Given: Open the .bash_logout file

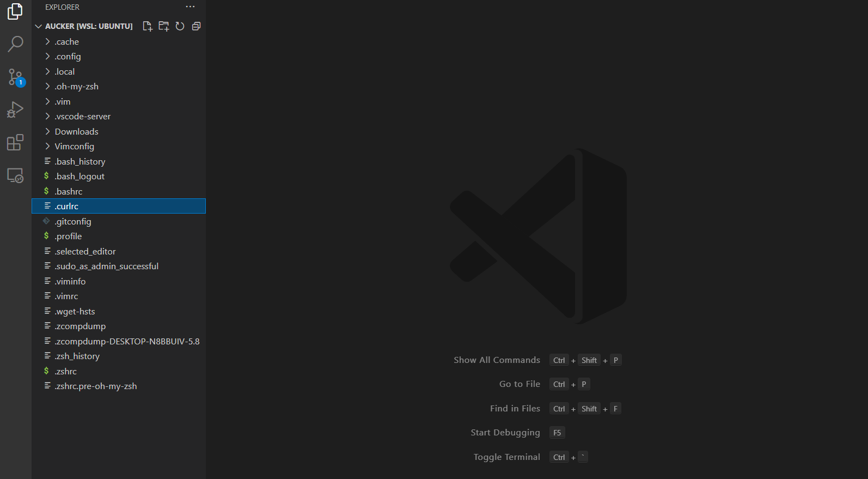Looking at the screenshot, I should click(x=119, y=177).
